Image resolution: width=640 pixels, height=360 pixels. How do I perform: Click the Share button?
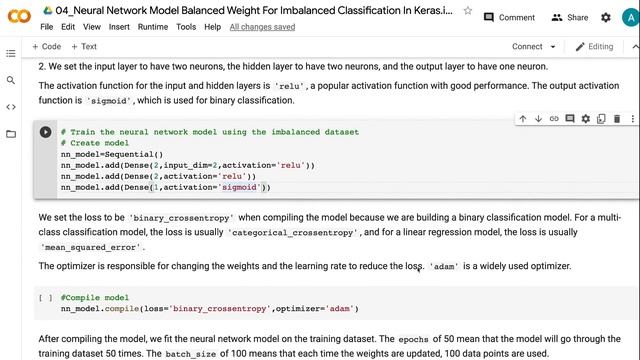tap(570, 18)
